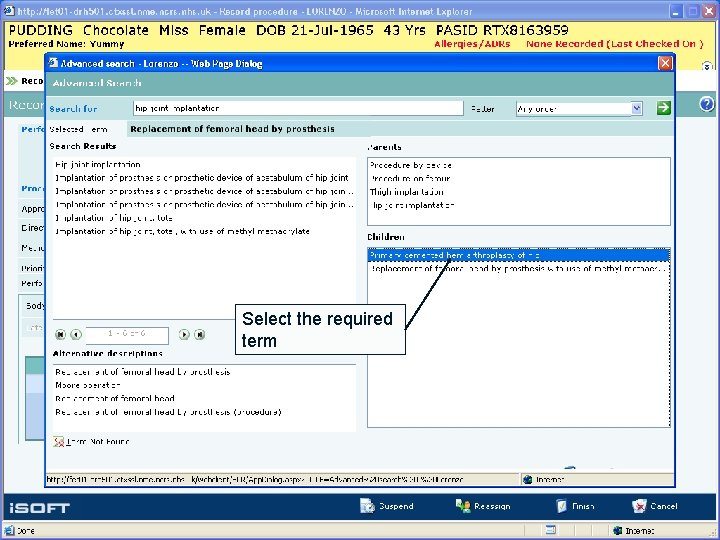Click Allergies/ADRs label in patient banner
720x540 pixels.
pos(472,44)
